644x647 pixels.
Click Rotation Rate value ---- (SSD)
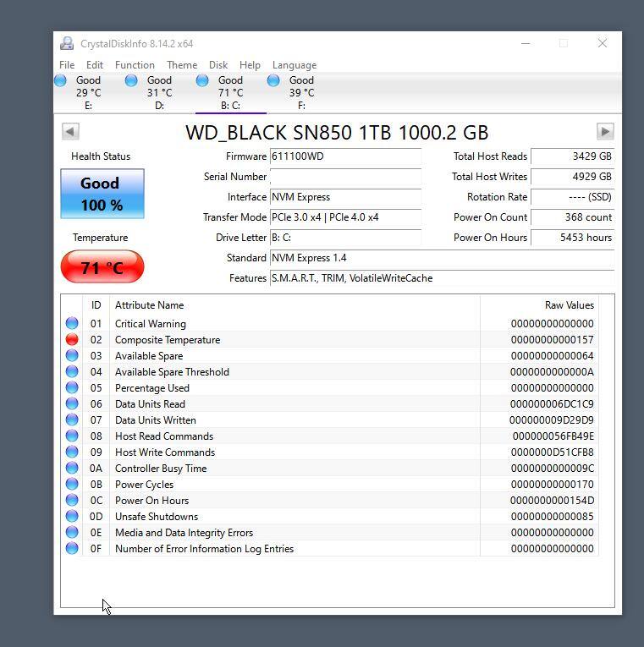point(573,197)
